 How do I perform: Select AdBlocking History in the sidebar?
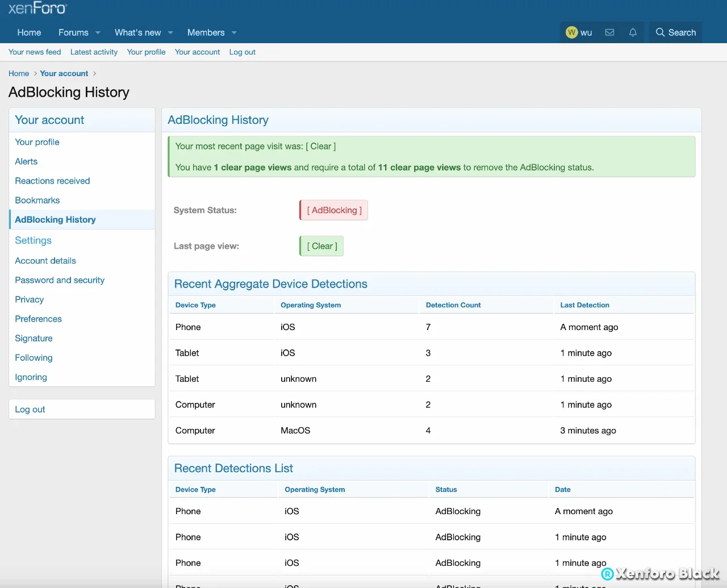(x=82, y=219)
